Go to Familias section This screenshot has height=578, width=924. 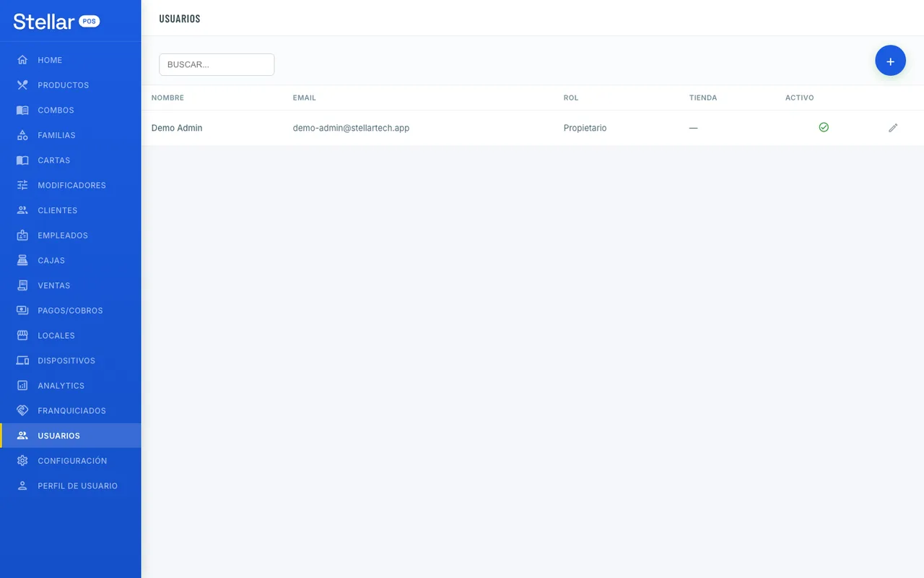(x=71, y=135)
